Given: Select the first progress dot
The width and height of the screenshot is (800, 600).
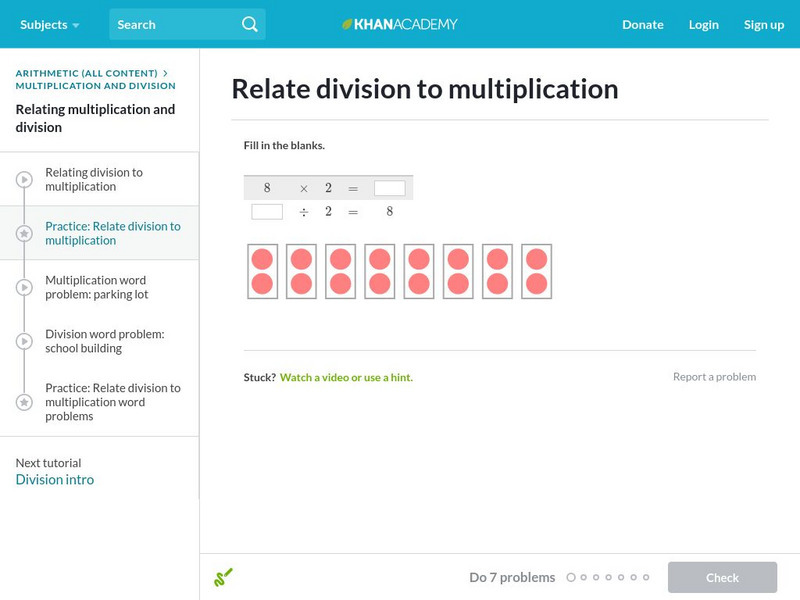Looking at the screenshot, I should (571, 577).
